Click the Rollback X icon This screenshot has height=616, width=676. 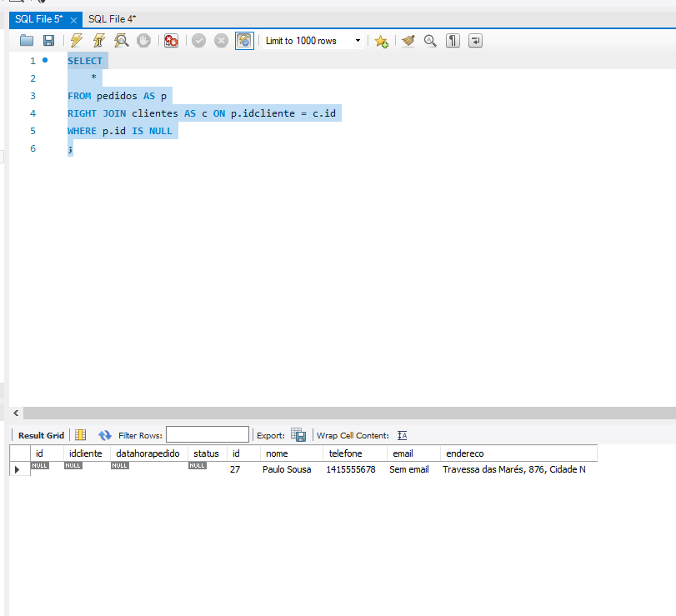click(221, 41)
